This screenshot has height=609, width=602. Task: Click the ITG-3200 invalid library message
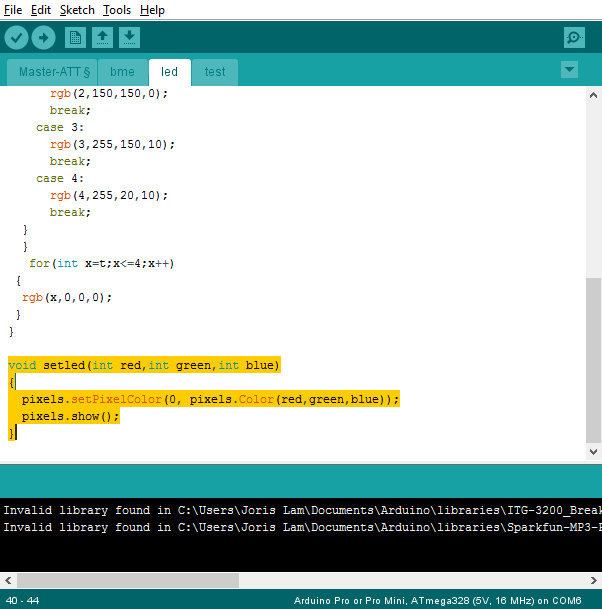[301, 510]
